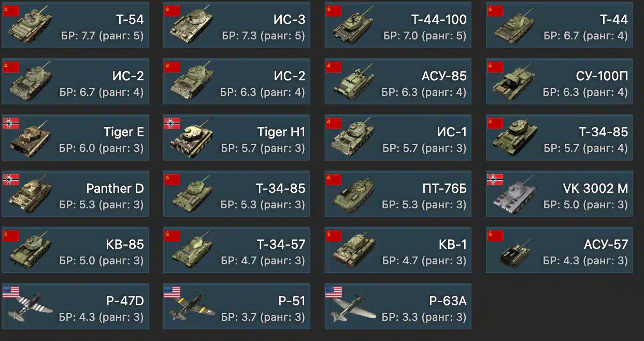Open the Т-44-100 vehicle tile
Viewport: 644px width, 341px height.
tap(398, 25)
